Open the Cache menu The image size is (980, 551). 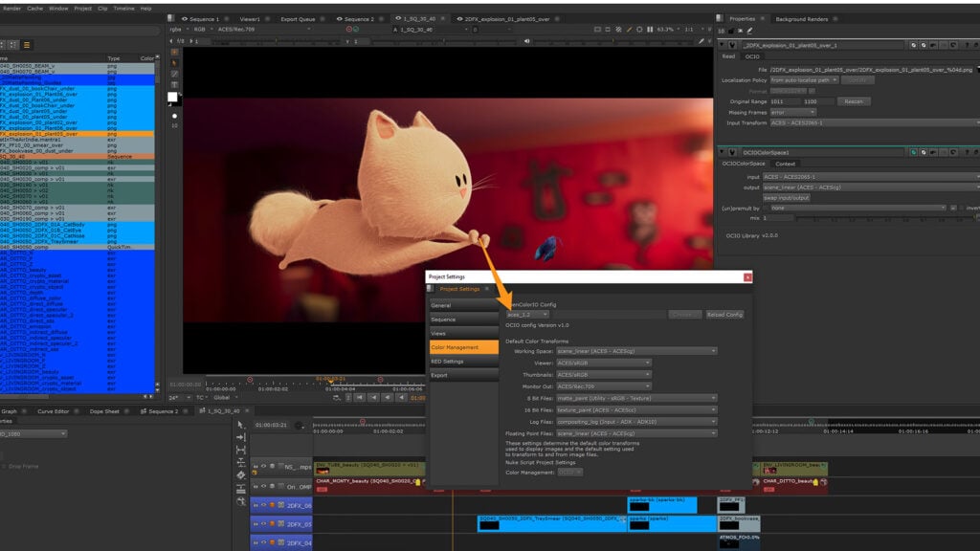(35, 8)
